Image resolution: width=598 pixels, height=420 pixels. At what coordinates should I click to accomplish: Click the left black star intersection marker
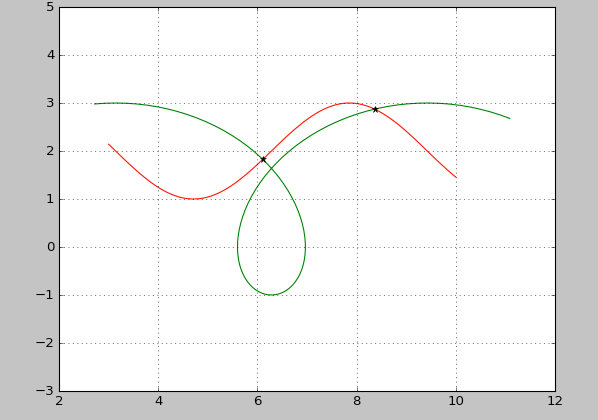pos(263,159)
